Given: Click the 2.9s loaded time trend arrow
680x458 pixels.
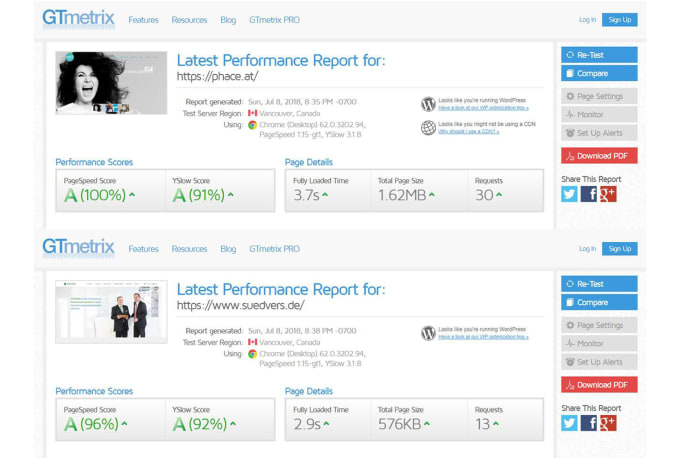Looking at the screenshot, I should (x=326, y=424).
